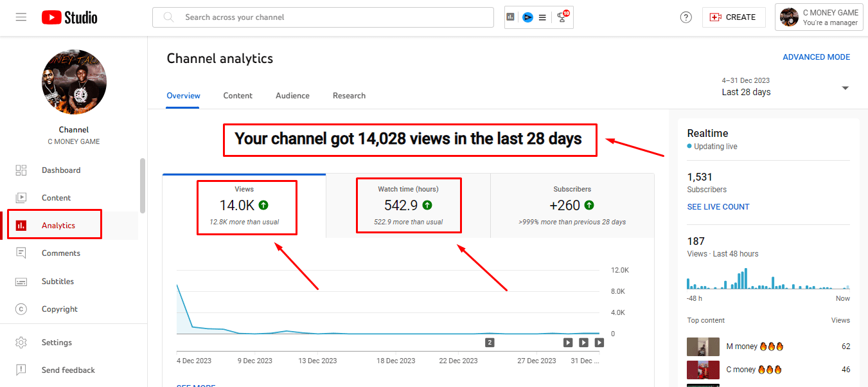
Task: Click the Settings gear icon
Action: (x=21, y=343)
